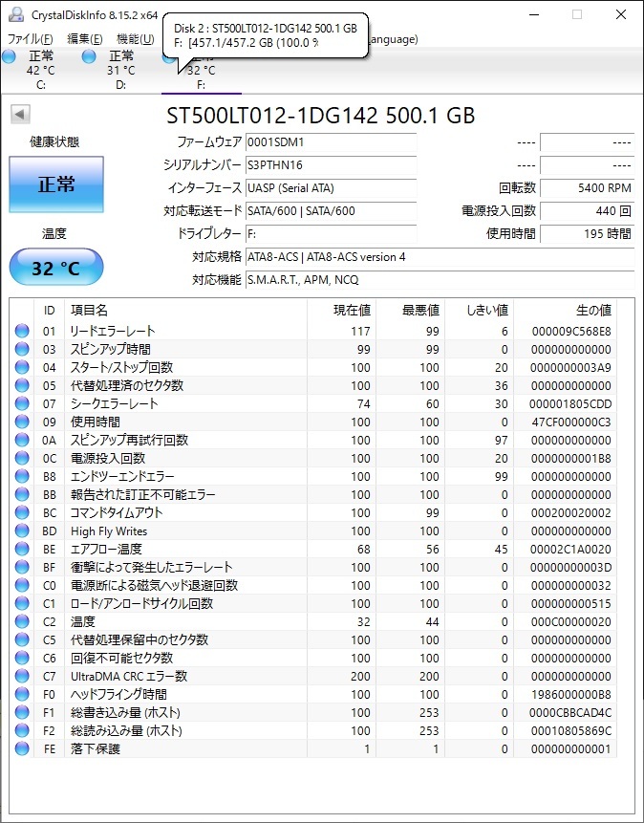The height and width of the screenshot is (823, 644).
Task: Click status orb for row 07 seek error rate
Action: (x=22, y=403)
